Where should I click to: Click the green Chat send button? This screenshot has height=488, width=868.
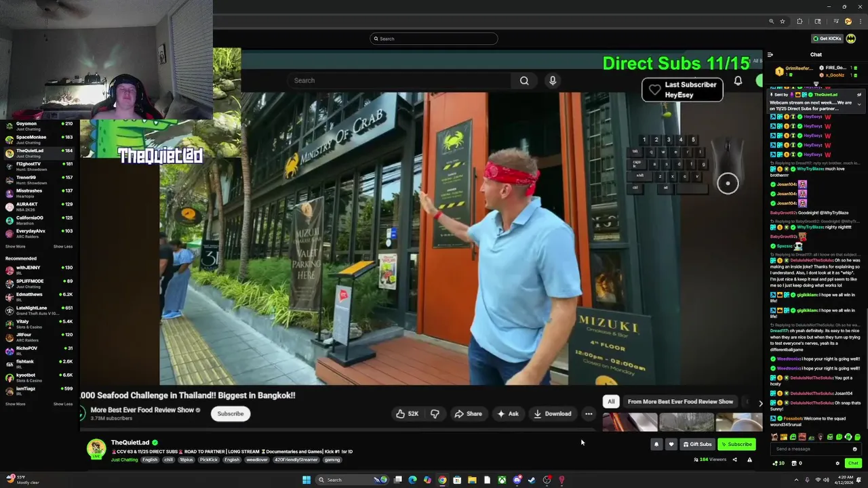coord(853,464)
